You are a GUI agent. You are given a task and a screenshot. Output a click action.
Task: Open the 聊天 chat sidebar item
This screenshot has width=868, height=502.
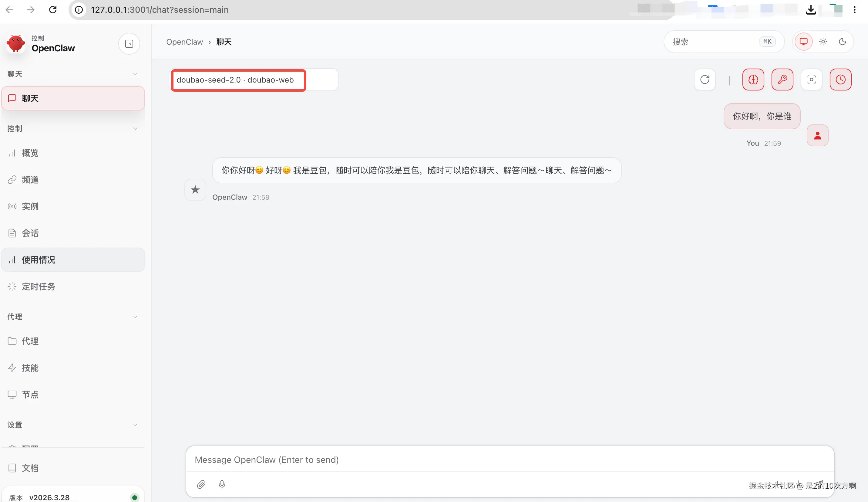pyautogui.click(x=73, y=99)
